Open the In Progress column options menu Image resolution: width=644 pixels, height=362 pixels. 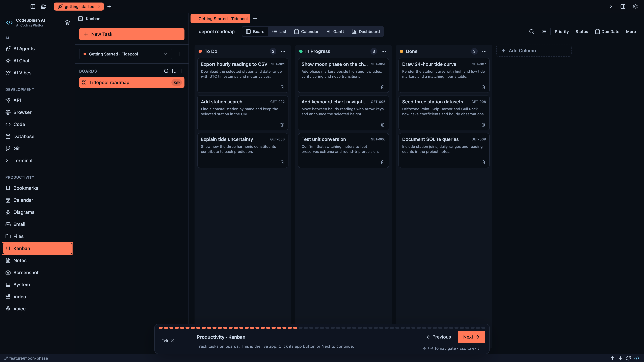(x=384, y=51)
